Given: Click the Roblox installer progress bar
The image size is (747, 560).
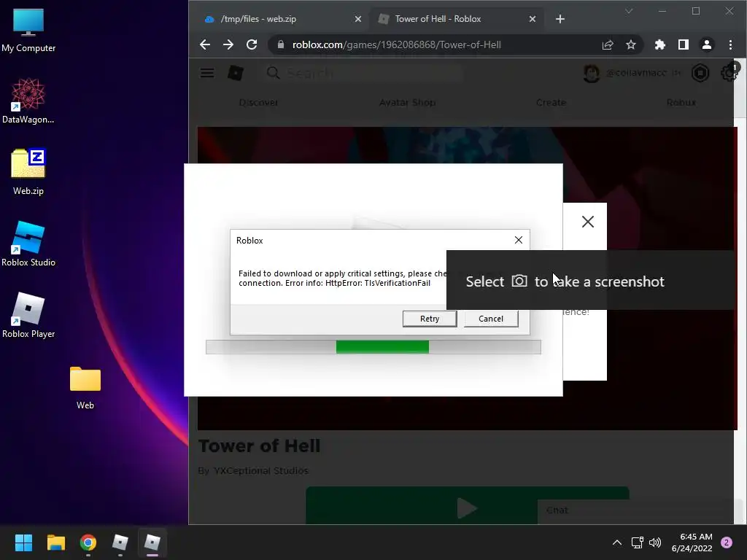Looking at the screenshot, I should (x=373, y=346).
